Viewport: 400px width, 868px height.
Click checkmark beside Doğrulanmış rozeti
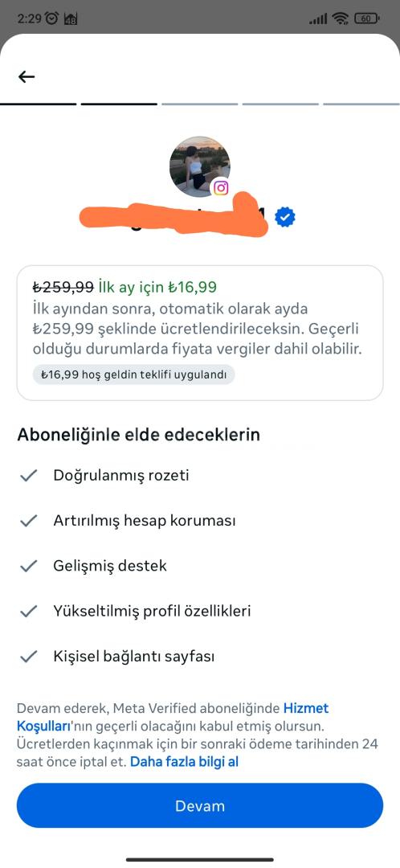click(28, 476)
